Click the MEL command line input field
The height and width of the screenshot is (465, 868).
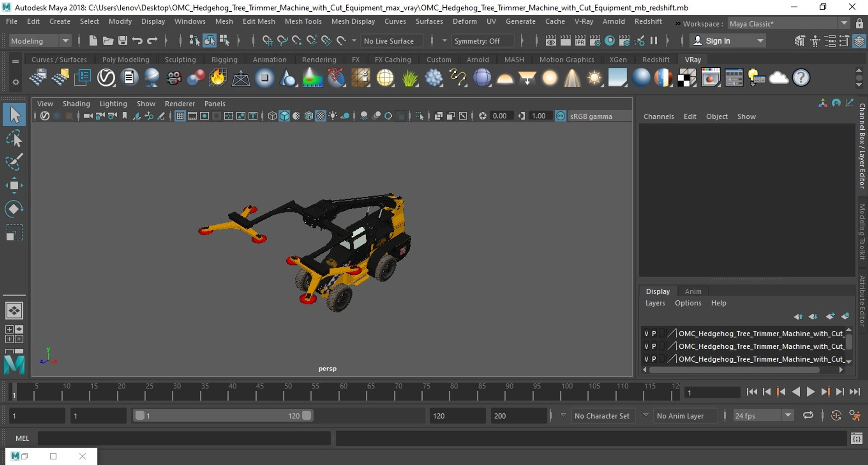point(184,438)
